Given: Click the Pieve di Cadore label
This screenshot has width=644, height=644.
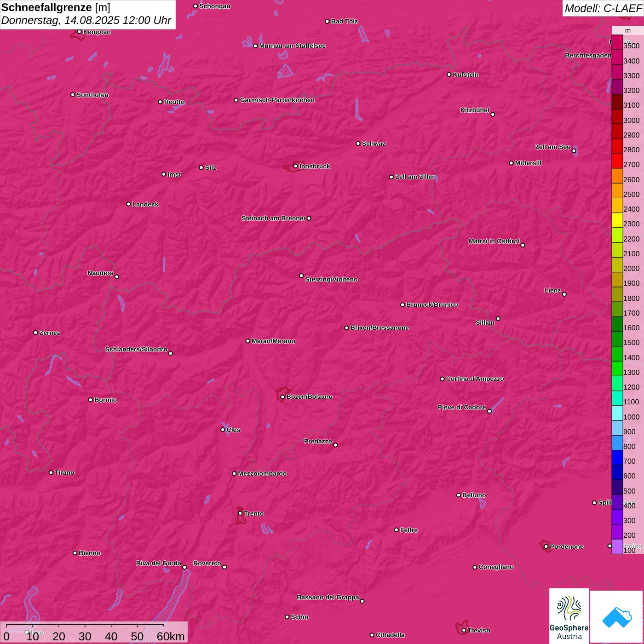Looking at the screenshot, I should click(462, 407).
